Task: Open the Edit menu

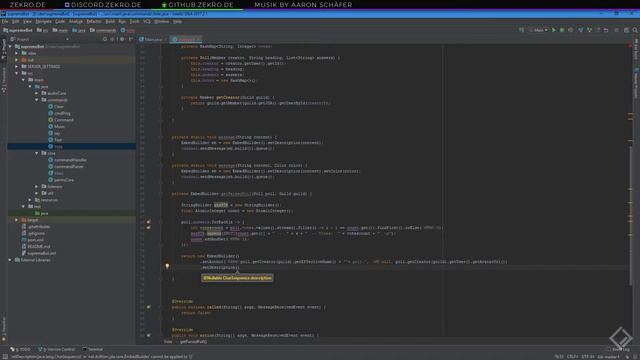Action: (16, 21)
